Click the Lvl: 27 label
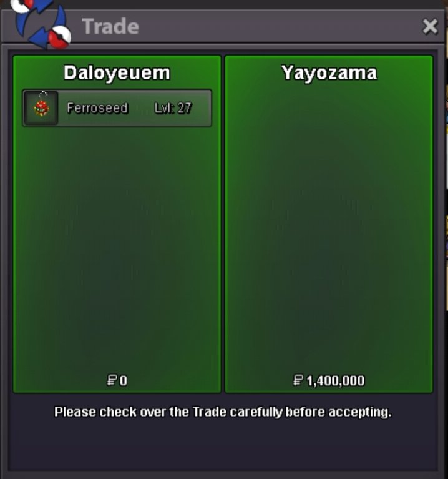The height and width of the screenshot is (479, 448). click(x=173, y=108)
